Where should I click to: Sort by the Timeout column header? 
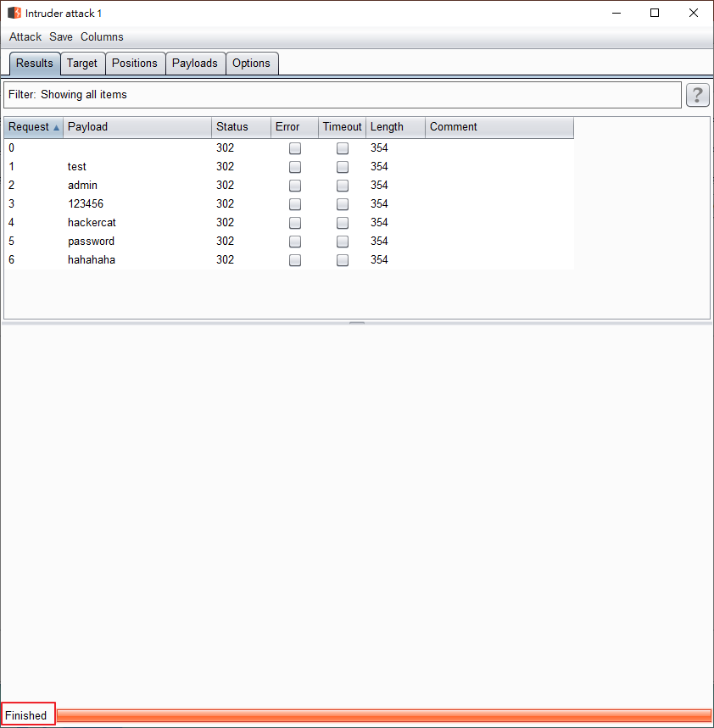point(343,127)
